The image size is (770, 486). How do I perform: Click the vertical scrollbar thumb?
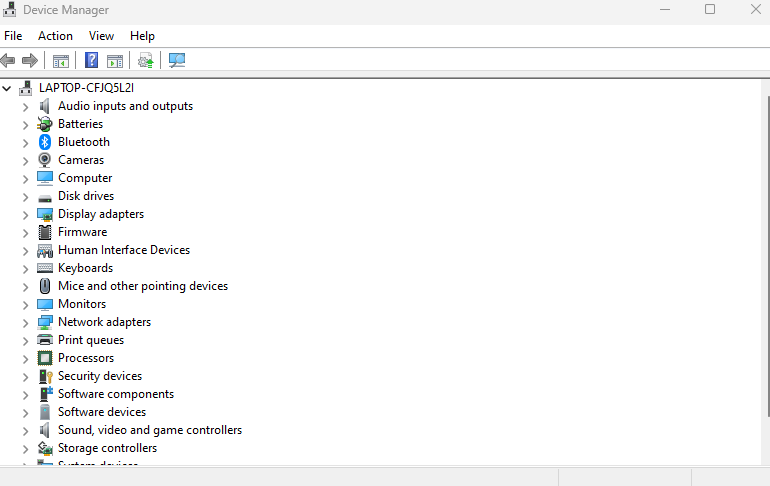point(767,256)
